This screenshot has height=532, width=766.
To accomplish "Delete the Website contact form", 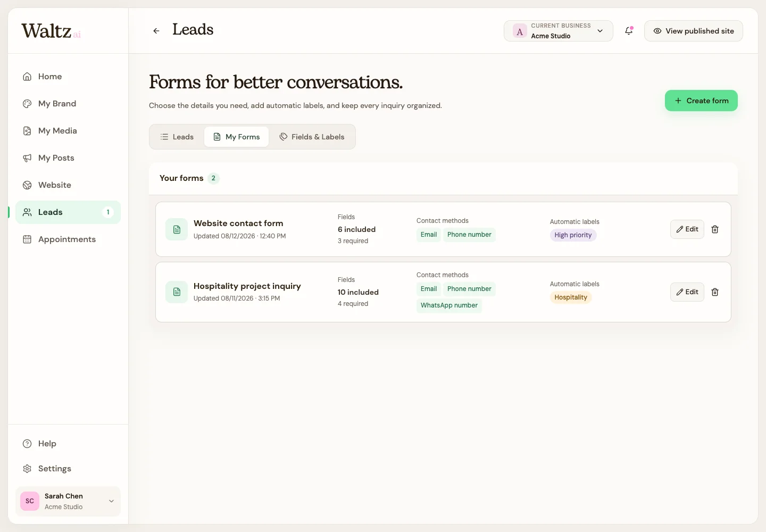I will click(x=715, y=229).
